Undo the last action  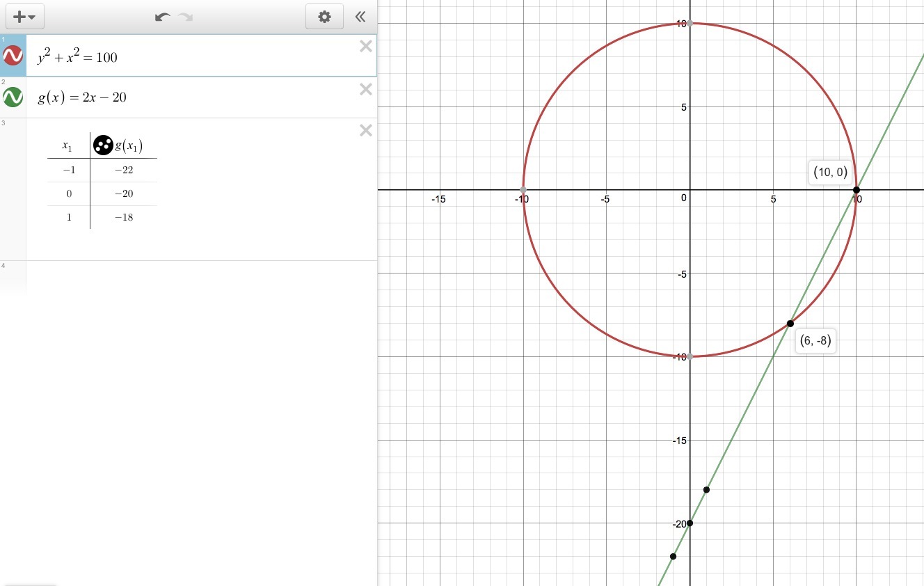(x=163, y=17)
